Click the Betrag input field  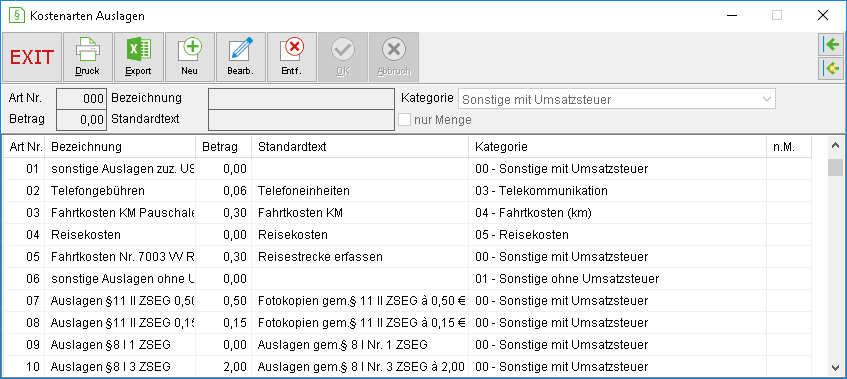point(81,120)
